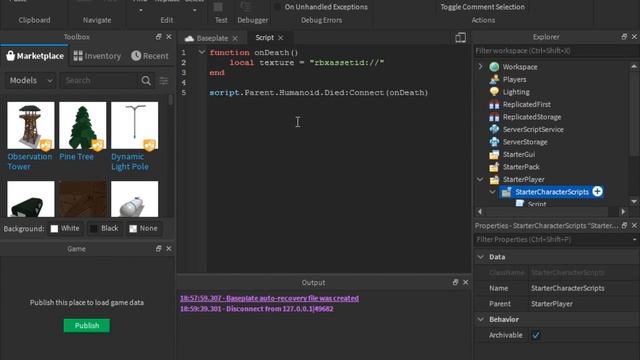Select ServerStorage in Explorer

(x=525, y=142)
